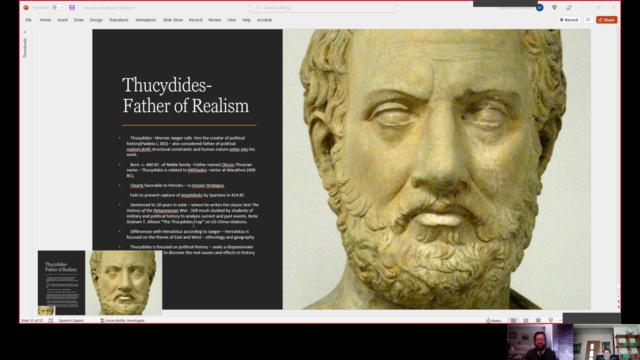
Task: Click into the Search box
Action: pos(322,7)
